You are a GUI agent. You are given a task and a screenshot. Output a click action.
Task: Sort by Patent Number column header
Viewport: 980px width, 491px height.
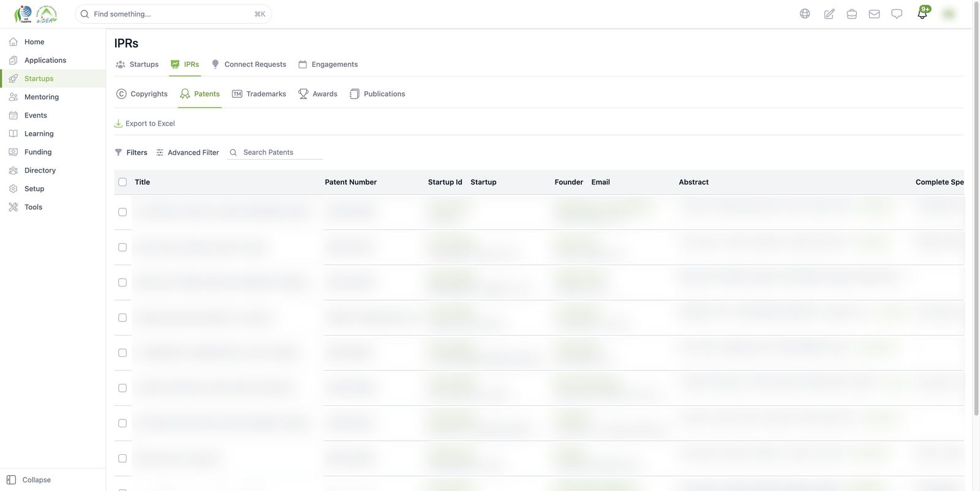click(350, 182)
